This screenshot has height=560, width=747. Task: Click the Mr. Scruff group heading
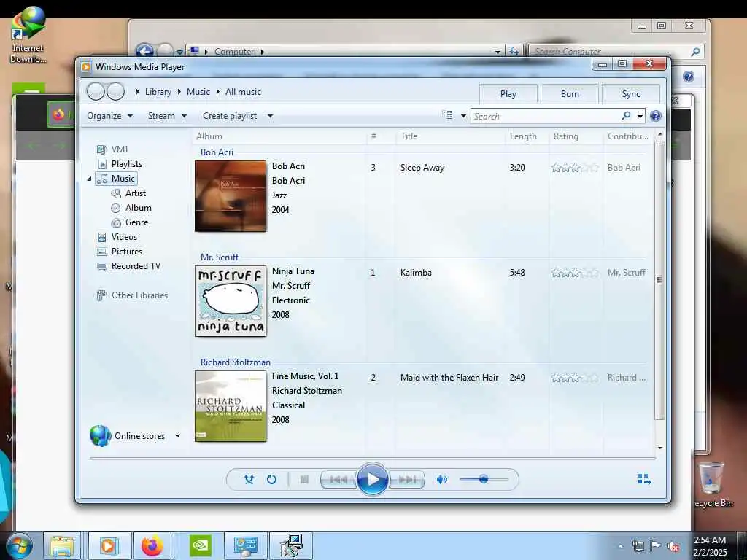[x=219, y=257]
